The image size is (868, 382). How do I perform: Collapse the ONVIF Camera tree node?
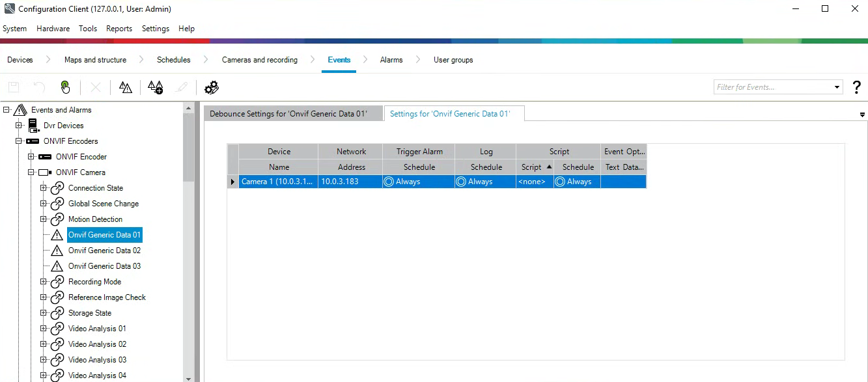31,172
